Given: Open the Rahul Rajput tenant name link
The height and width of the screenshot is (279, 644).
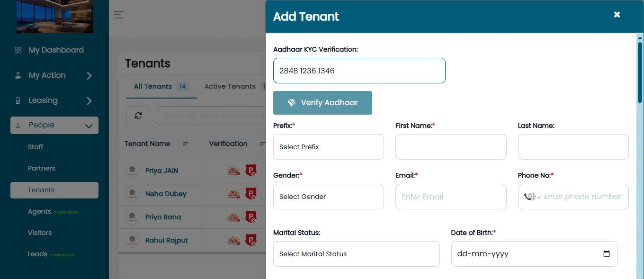Looking at the screenshot, I should [x=167, y=240].
